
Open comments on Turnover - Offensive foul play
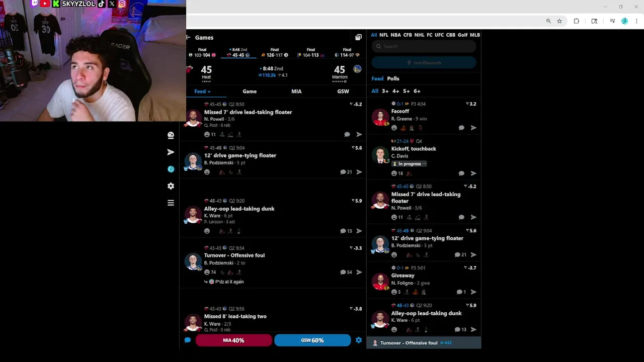(346, 272)
